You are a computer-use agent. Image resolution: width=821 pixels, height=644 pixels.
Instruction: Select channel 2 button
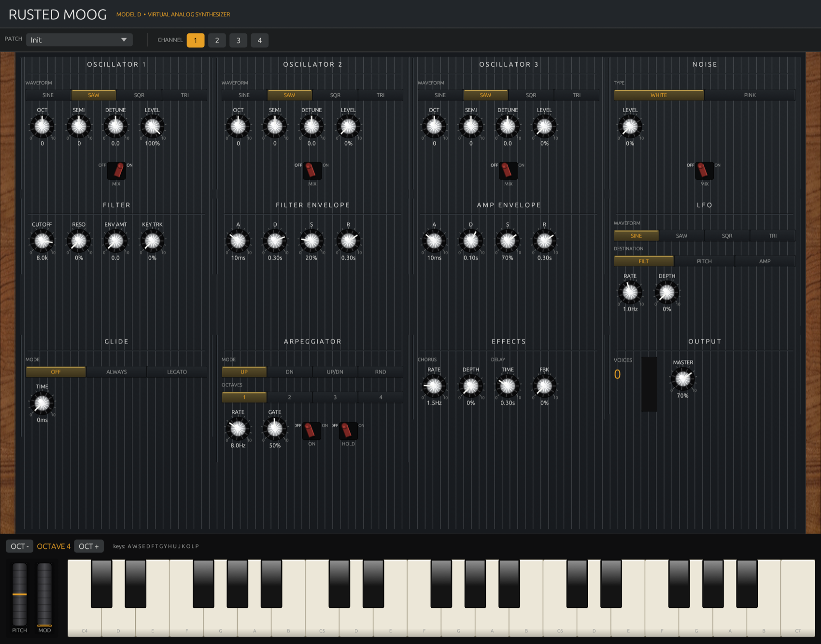(x=217, y=40)
